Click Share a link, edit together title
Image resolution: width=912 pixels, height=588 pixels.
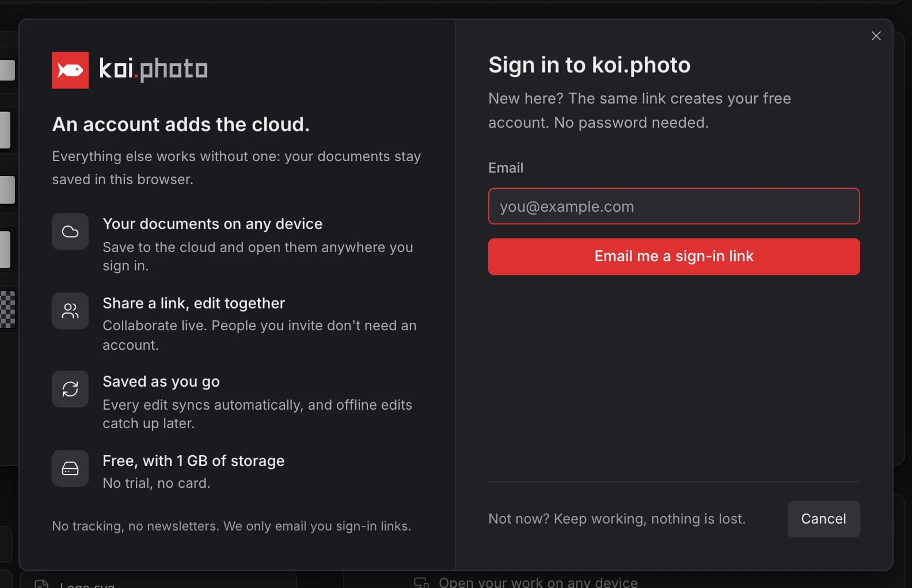point(193,303)
